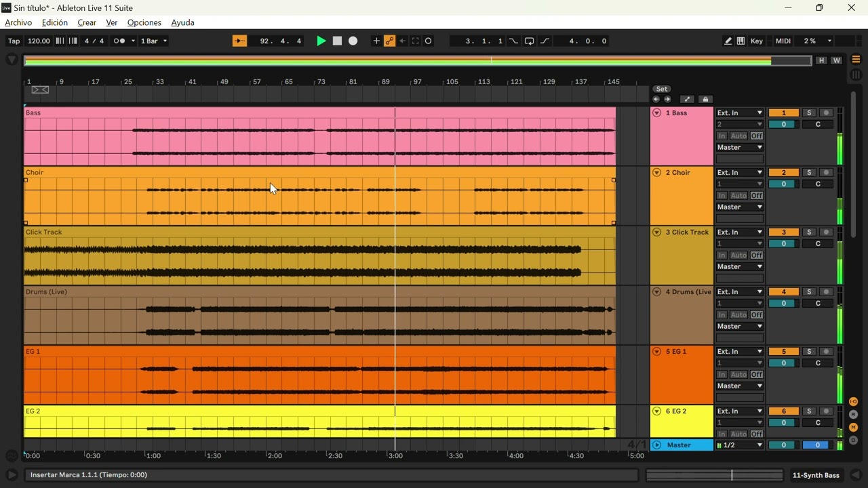The image size is (868, 488).
Task: Toggle the Key map mode button
Action: coord(757,41)
